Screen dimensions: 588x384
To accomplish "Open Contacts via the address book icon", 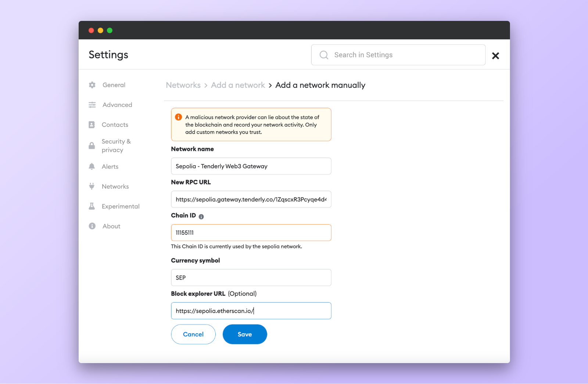I will [92, 125].
